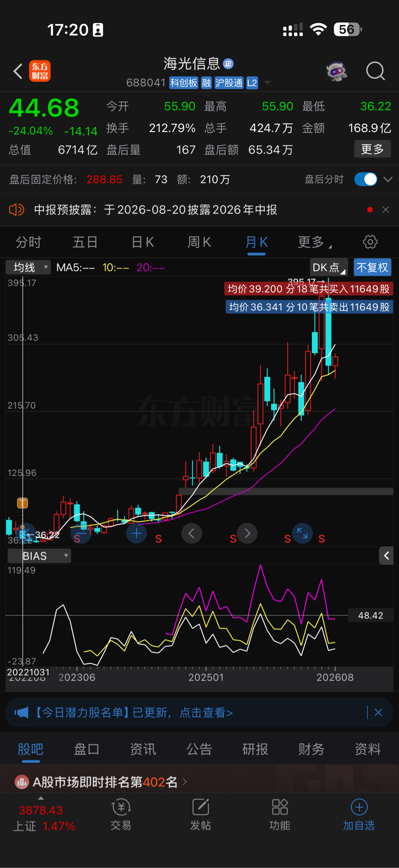Image resolution: width=399 pixels, height=868 pixels.
Task: Open A股市场即时排名 ranking row
Action: point(199,782)
